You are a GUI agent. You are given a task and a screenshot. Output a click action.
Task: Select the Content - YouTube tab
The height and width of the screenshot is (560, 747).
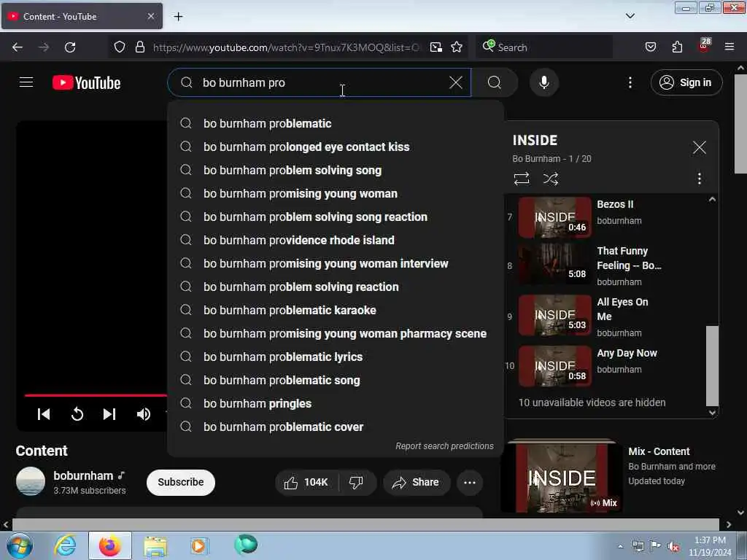82,16
